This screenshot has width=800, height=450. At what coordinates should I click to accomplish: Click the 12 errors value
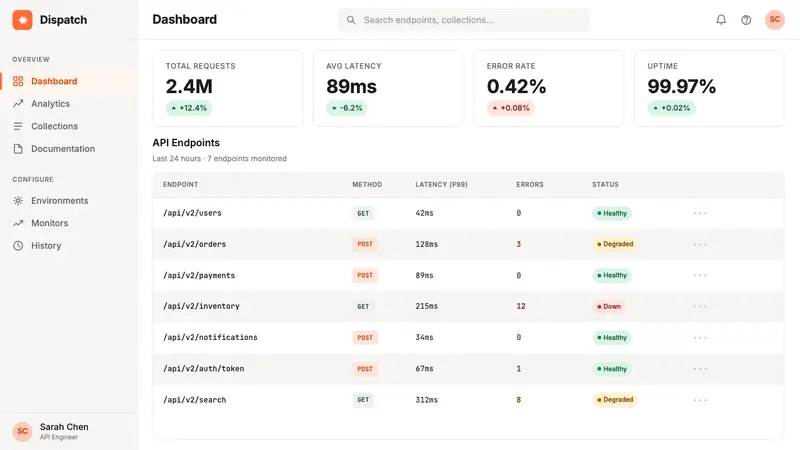click(521, 306)
